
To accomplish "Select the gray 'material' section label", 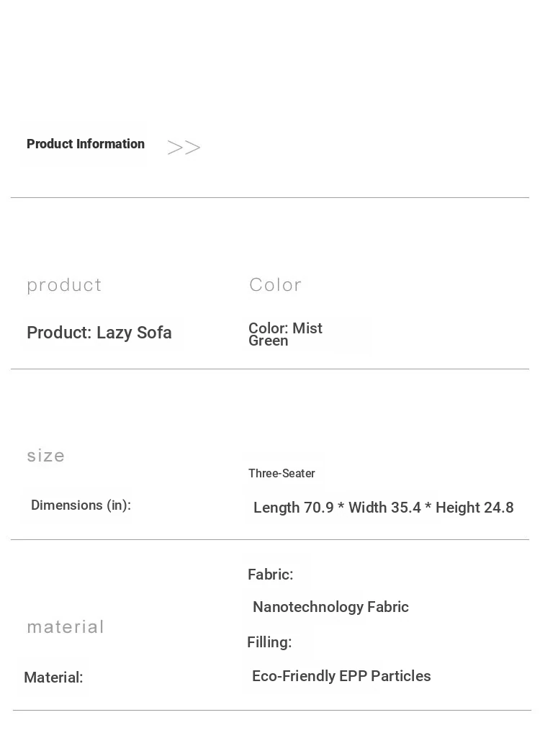I will click(x=66, y=627).
